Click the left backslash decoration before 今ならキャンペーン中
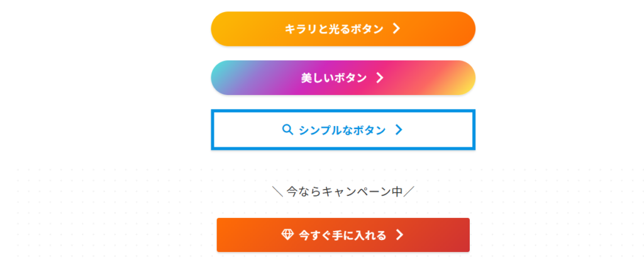This screenshot has width=644, height=262. coord(277,191)
